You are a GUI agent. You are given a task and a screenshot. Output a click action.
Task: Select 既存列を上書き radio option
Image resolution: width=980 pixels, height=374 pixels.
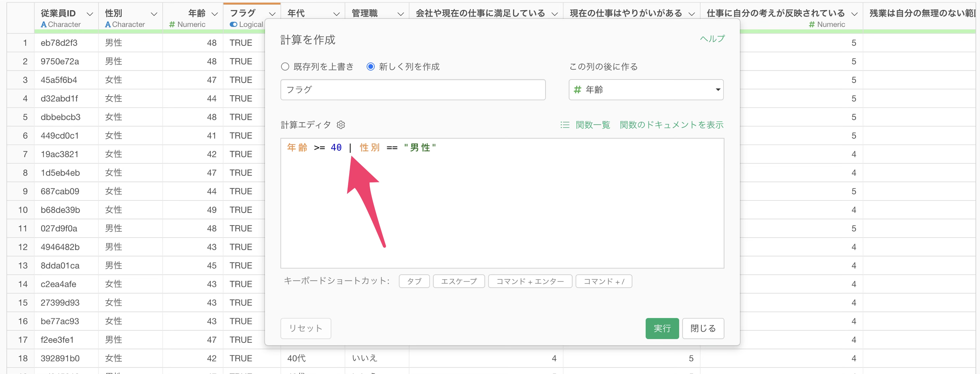285,66
